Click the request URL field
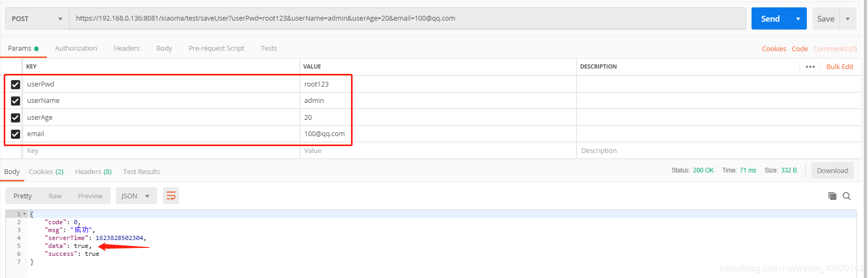868x278 pixels. 407,18
